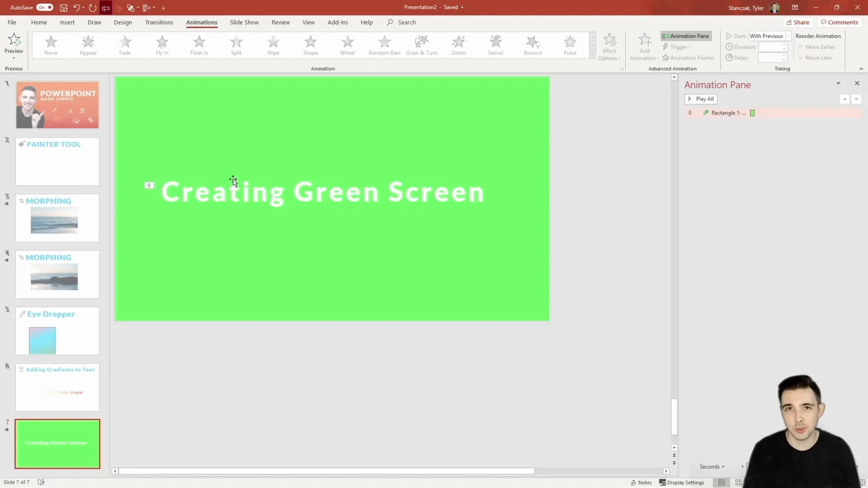The height and width of the screenshot is (488, 868).
Task: Undo the last action
Action: click(x=76, y=8)
